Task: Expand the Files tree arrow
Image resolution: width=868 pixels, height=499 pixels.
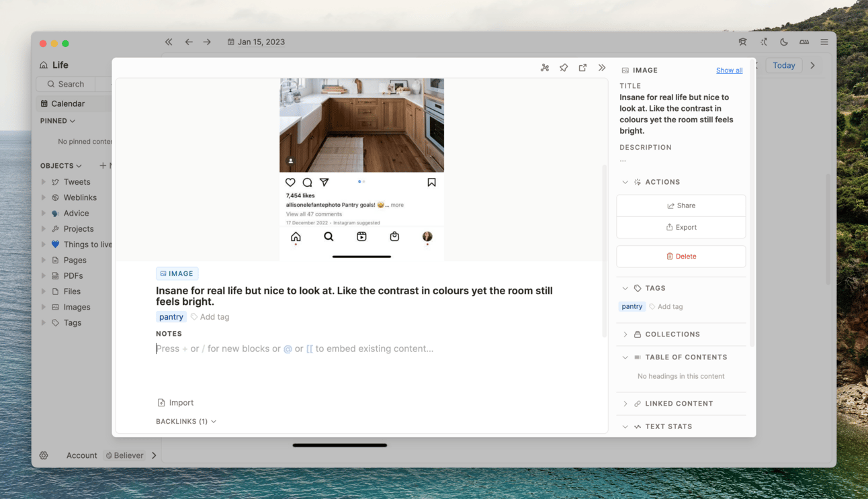Action: pyautogui.click(x=44, y=291)
